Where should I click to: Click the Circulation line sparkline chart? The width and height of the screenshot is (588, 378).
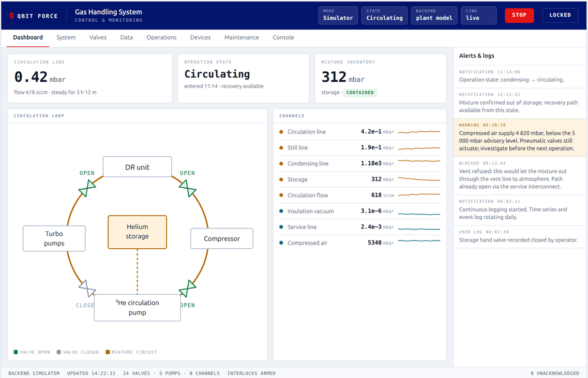click(x=419, y=132)
